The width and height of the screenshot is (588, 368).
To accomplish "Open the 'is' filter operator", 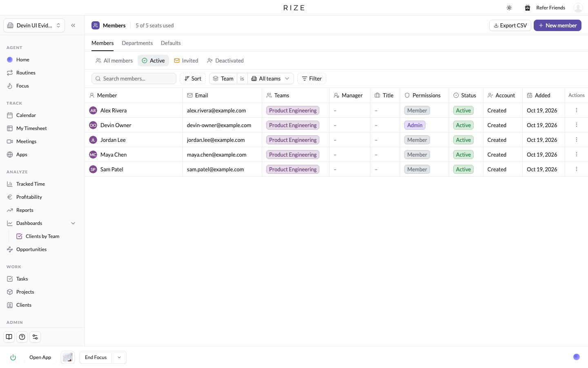I will 242,79.
